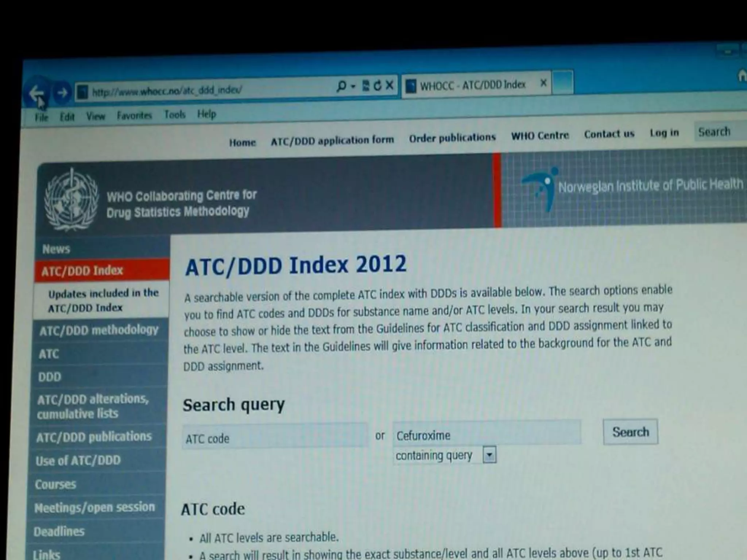
Task: Close the WHOCC - ATC/DDD Index tab
Action: point(543,83)
